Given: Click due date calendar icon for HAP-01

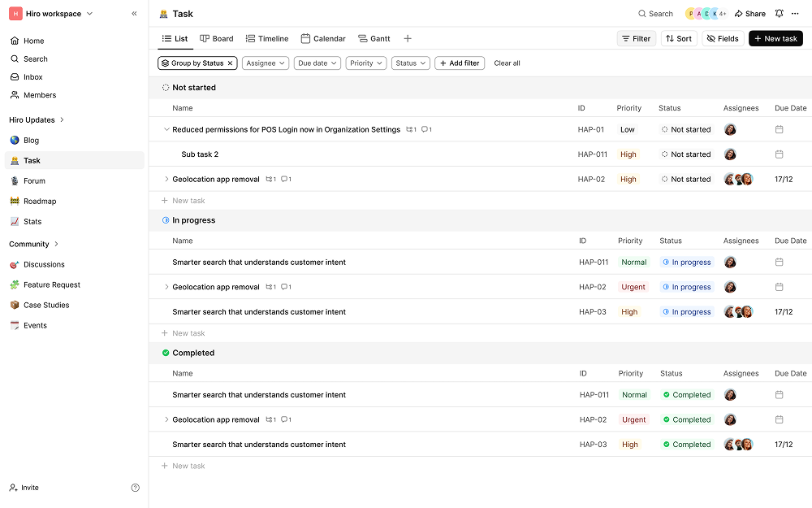Looking at the screenshot, I should 779,129.
